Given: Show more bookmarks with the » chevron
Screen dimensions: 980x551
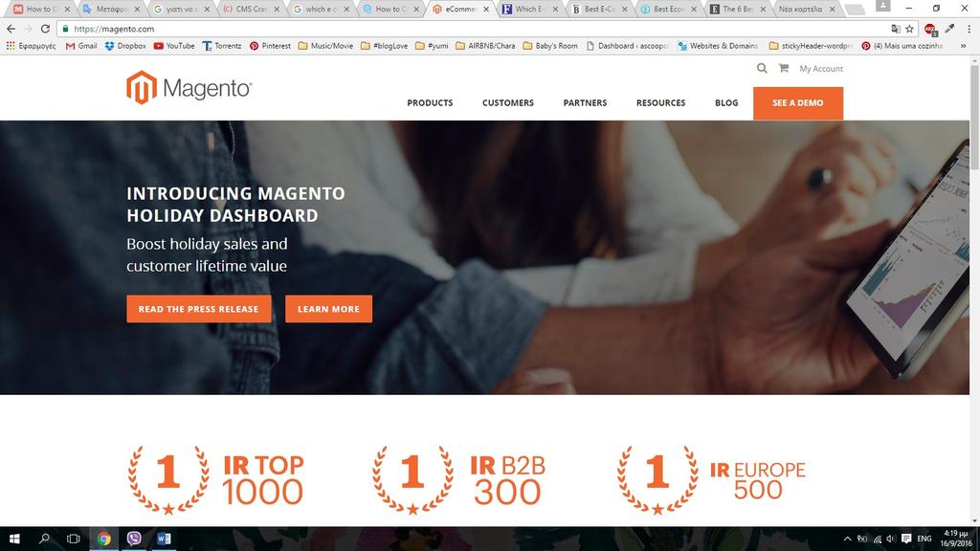Looking at the screenshot, I should (963, 46).
